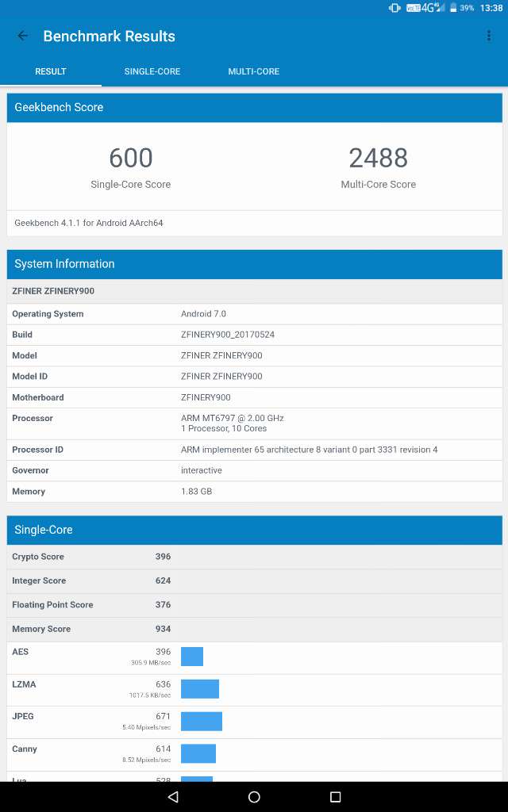Tap the Memory Score row label

click(x=41, y=629)
